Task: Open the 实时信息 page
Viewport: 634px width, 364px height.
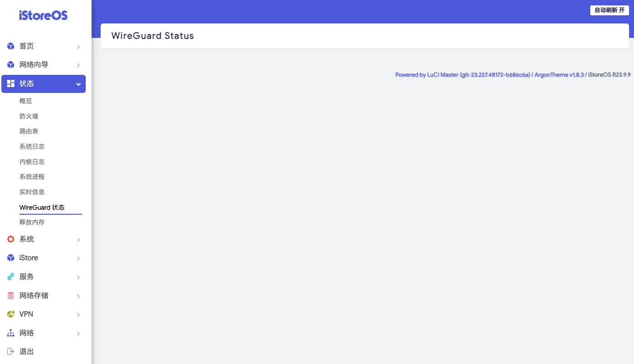Action: point(32,192)
